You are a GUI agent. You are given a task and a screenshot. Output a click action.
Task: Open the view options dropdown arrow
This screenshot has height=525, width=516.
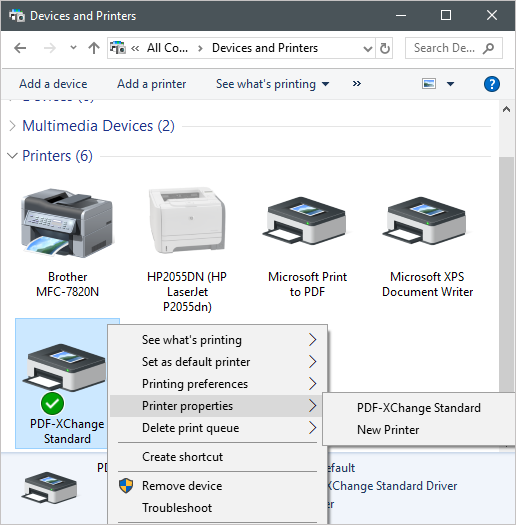[x=451, y=84]
